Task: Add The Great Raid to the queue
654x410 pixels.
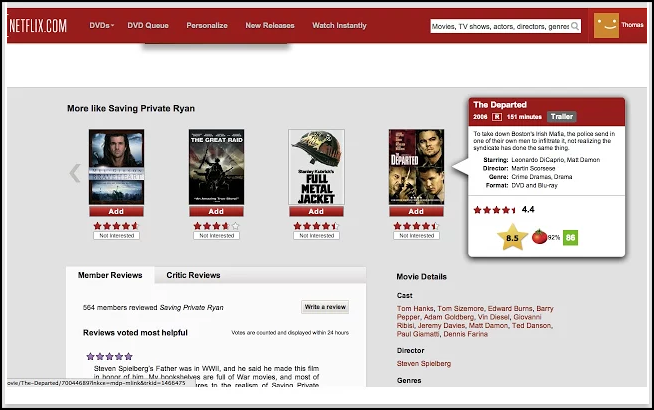Action: [216, 211]
